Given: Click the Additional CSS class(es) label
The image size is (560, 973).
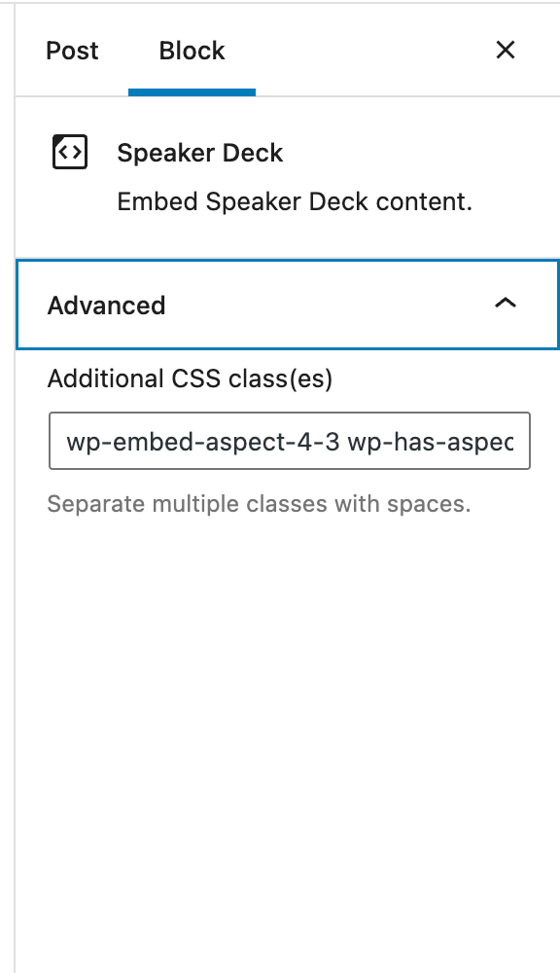Looking at the screenshot, I should click(190, 378).
